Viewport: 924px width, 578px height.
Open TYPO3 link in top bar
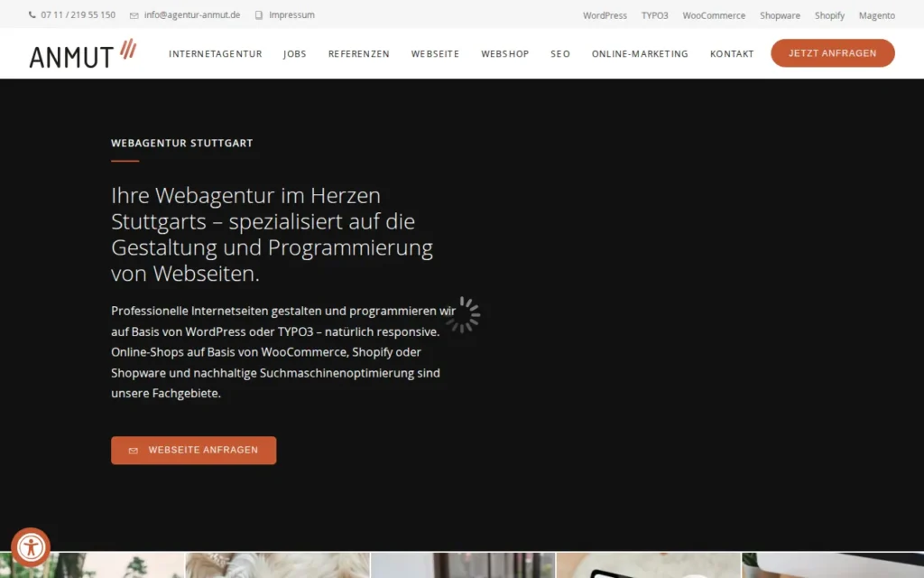point(655,15)
